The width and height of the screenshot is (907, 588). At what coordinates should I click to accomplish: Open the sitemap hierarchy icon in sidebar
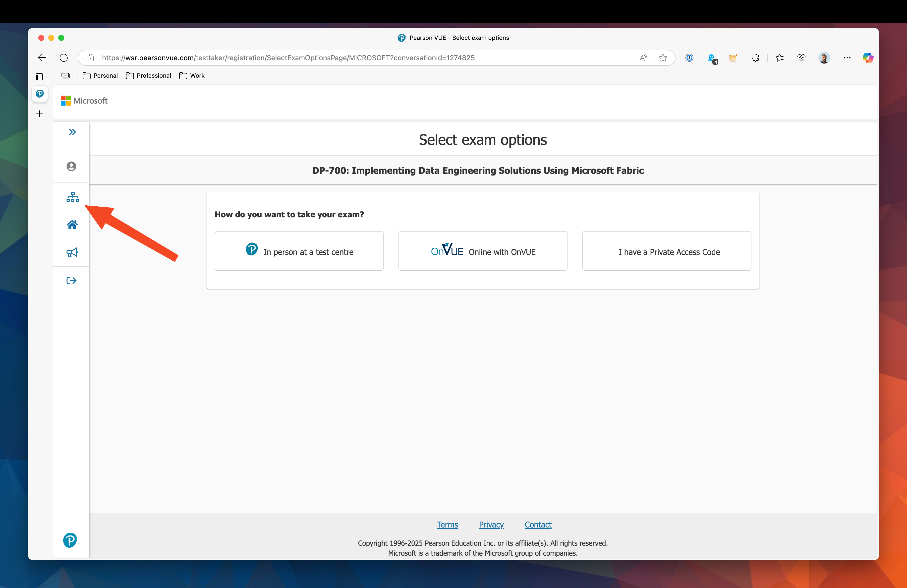(72, 197)
